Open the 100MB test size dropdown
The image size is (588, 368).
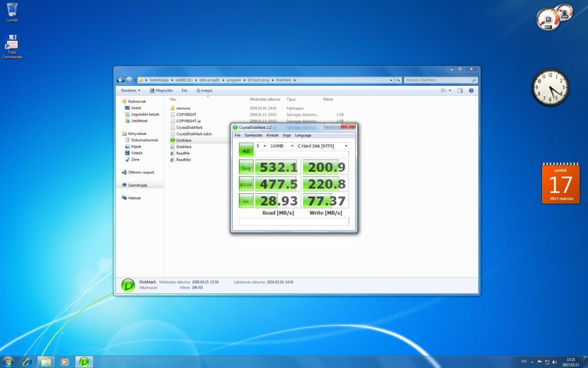tap(281, 146)
